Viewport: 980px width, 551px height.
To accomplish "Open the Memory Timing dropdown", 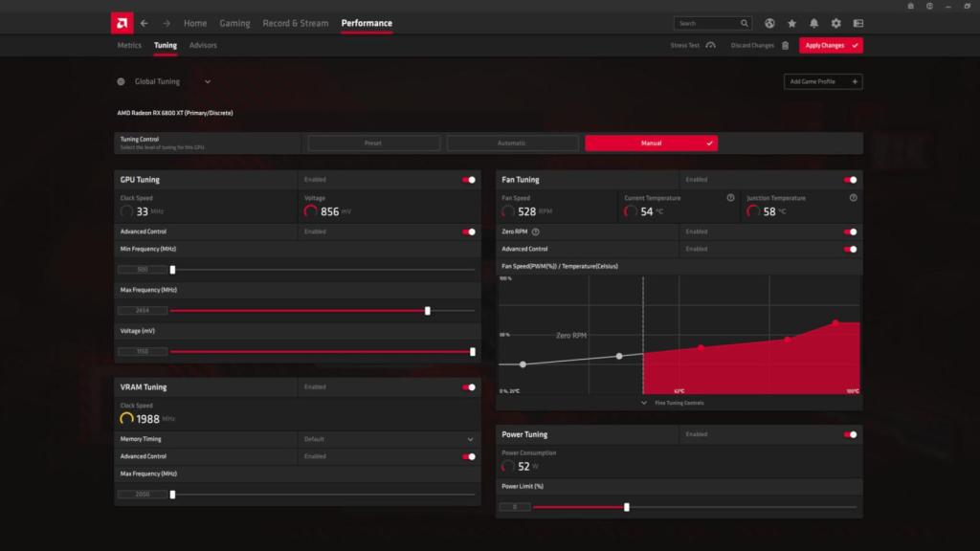I will 471,439.
